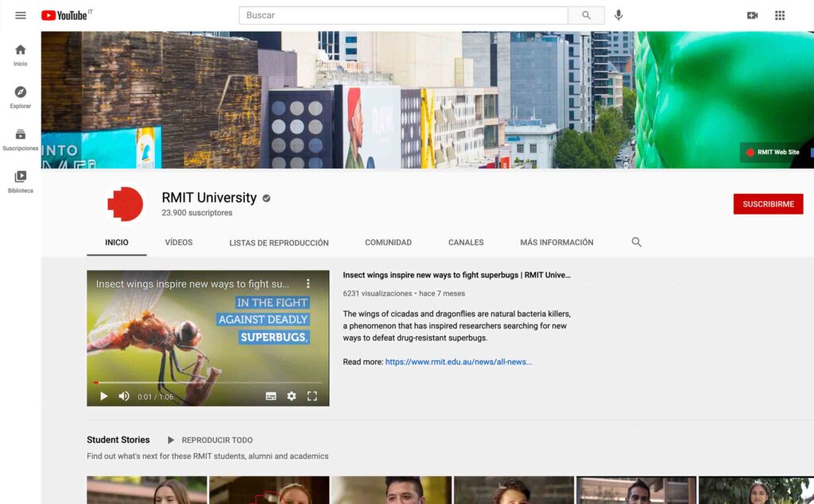Click the play icon beside Reproducir todo
814x504 pixels.
click(x=170, y=440)
